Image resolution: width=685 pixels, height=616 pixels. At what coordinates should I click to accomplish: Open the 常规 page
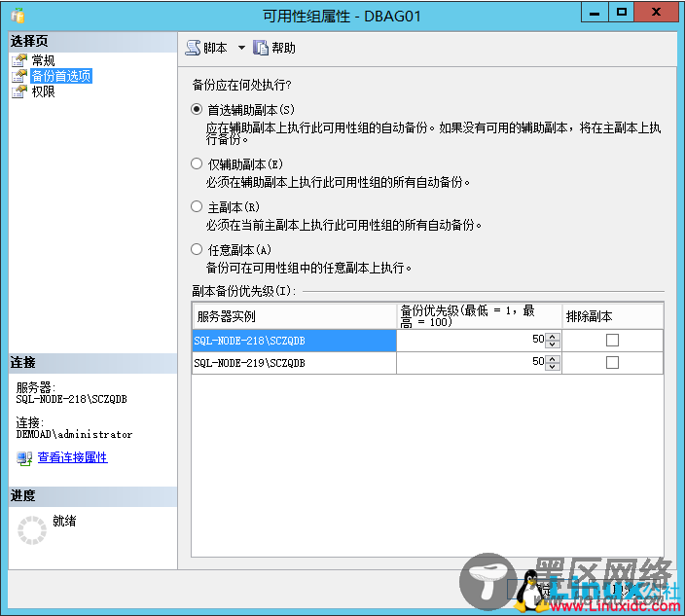(43, 60)
